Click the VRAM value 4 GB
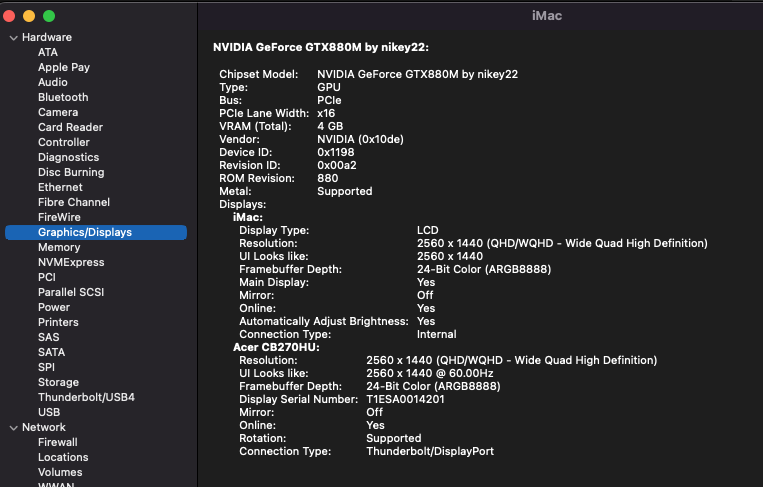The height and width of the screenshot is (487, 763). click(330, 126)
